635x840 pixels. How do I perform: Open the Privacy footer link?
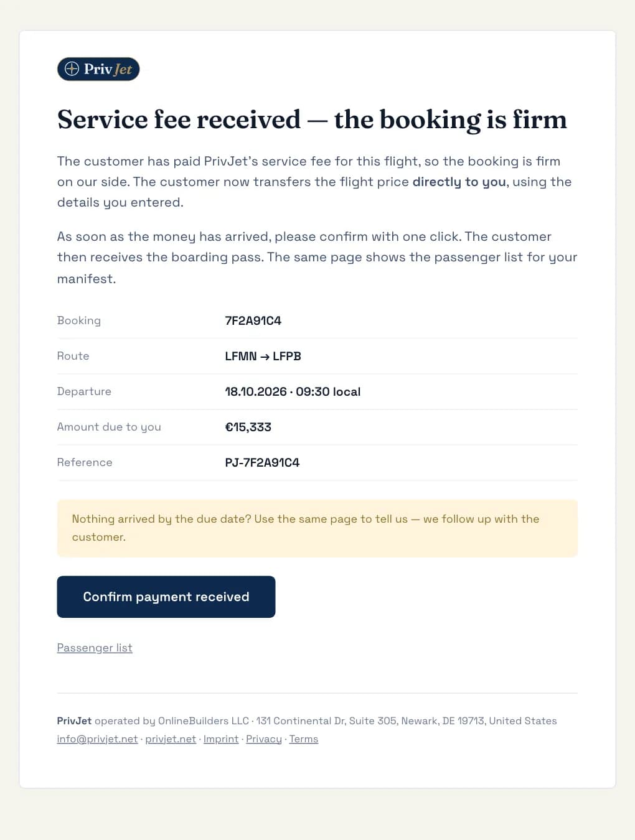(264, 739)
